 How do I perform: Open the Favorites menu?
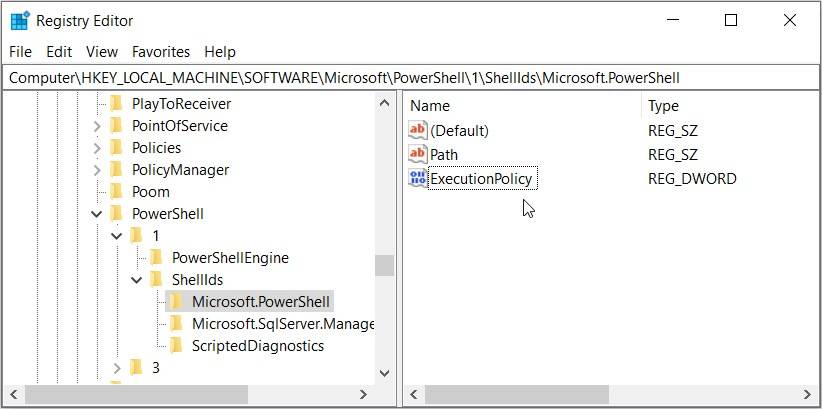(x=160, y=51)
